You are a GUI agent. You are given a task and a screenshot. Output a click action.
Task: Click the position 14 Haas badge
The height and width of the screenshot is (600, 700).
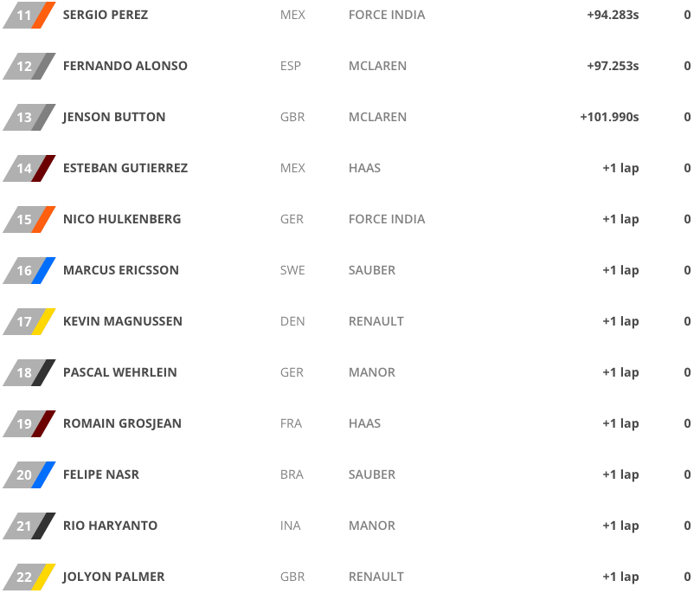click(29, 168)
